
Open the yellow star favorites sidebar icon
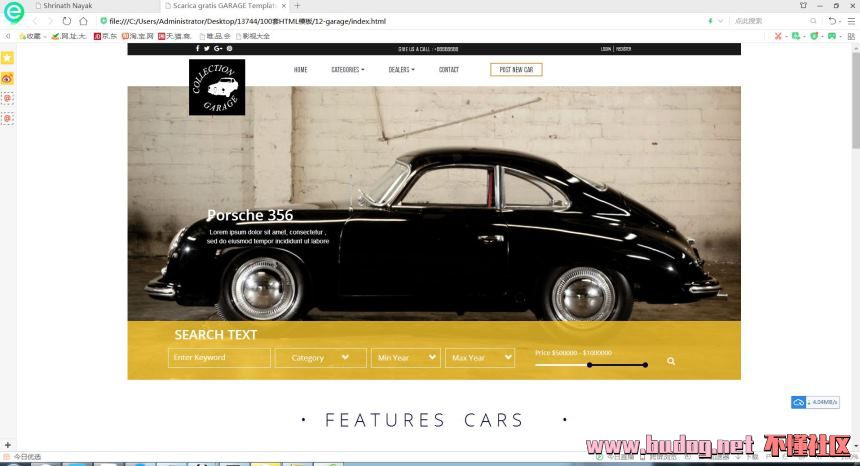pos(7,58)
